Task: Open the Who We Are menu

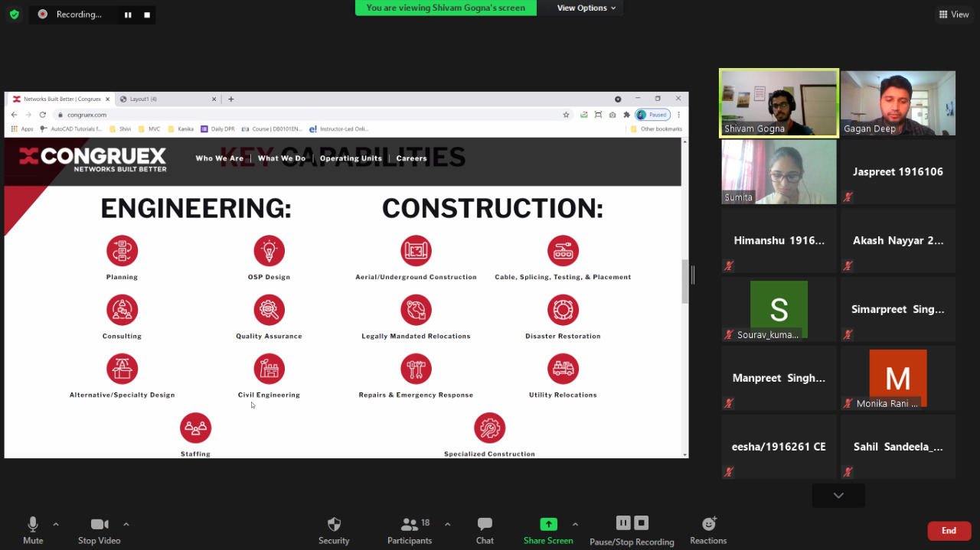Action: (x=220, y=158)
